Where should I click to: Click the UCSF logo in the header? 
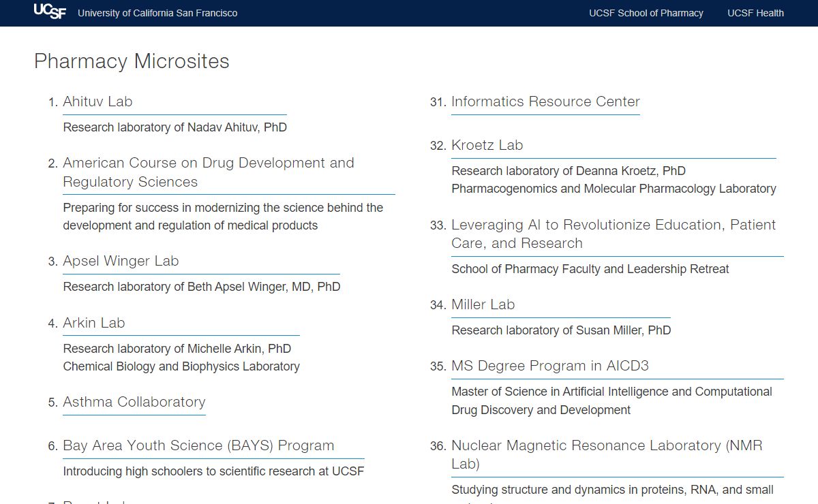coord(50,12)
